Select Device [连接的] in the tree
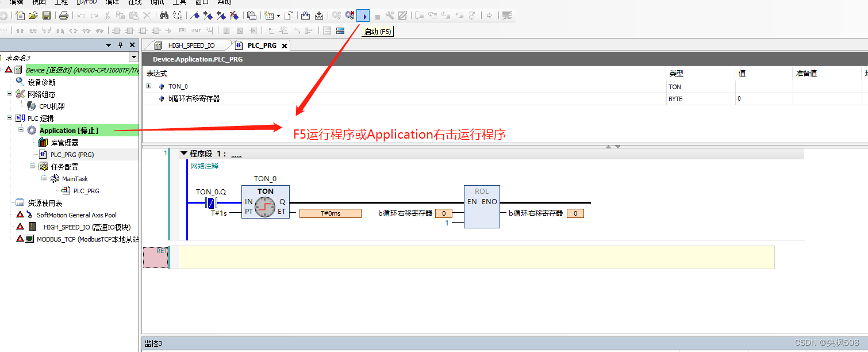Image resolution: width=868 pixels, height=352 pixels. coord(82,70)
